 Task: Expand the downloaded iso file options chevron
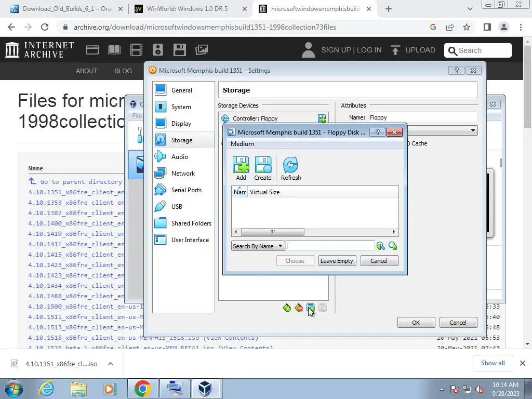(111, 364)
